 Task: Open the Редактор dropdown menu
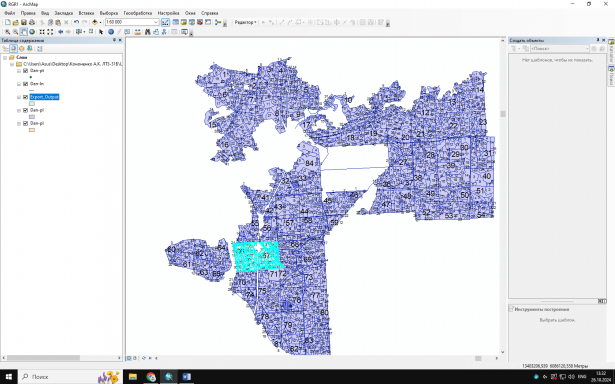[245, 22]
